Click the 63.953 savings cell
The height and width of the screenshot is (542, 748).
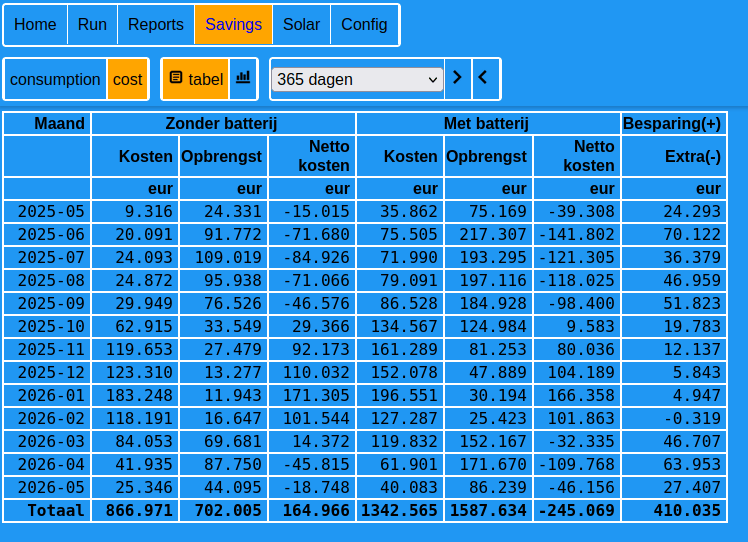(674, 464)
